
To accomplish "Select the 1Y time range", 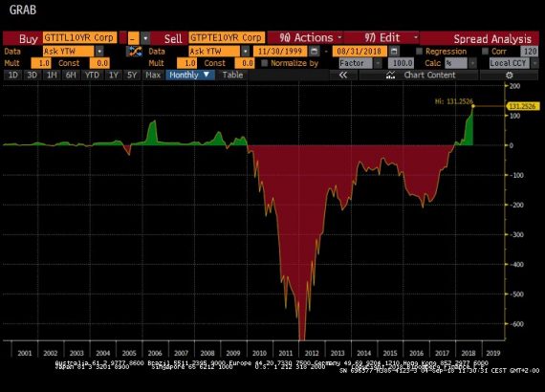I will [x=114, y=76].
